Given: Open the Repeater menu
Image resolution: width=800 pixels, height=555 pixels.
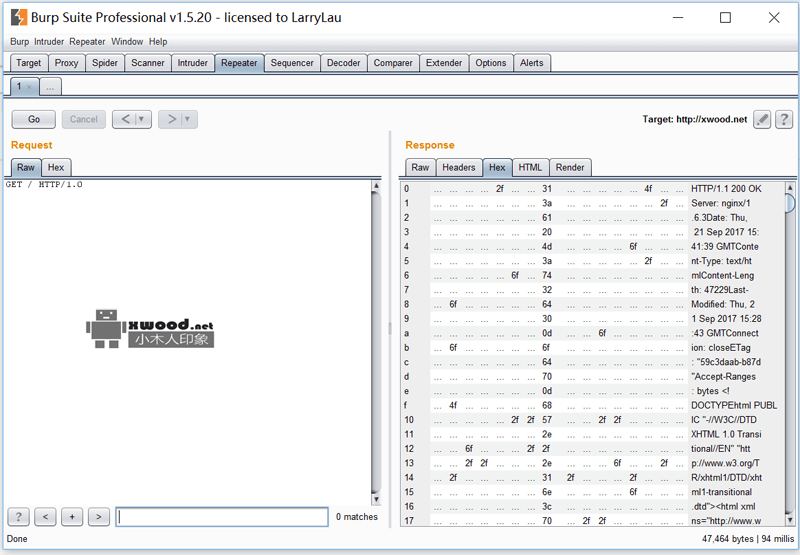Looking at the screenshot, I should [87, 42].
